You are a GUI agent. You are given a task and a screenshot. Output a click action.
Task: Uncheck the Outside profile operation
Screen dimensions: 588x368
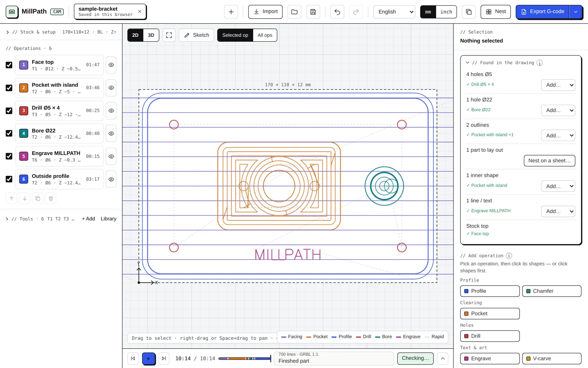[x=9, y=179]
